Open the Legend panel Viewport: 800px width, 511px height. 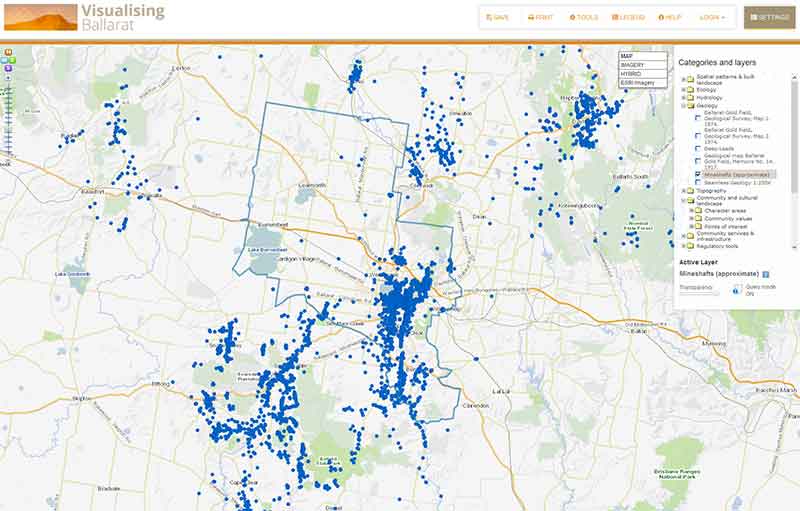coord(628,17)
